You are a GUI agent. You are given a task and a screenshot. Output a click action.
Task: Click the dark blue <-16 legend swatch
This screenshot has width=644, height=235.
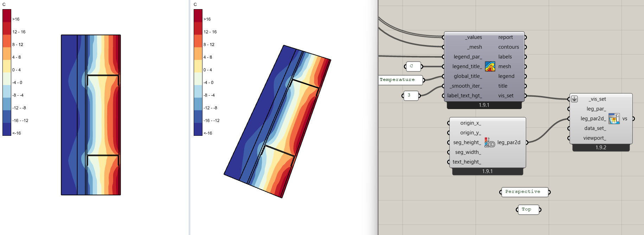click(7, 129)
